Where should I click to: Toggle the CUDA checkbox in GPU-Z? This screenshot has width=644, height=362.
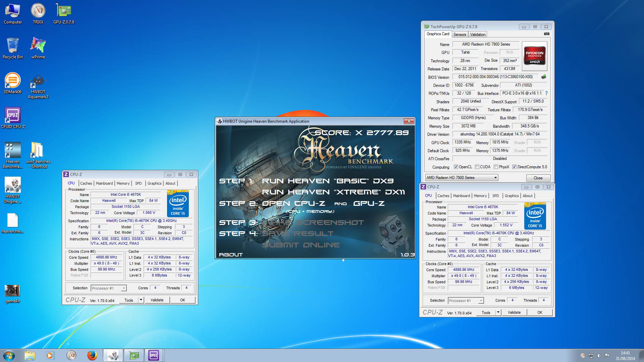(477, 167)
